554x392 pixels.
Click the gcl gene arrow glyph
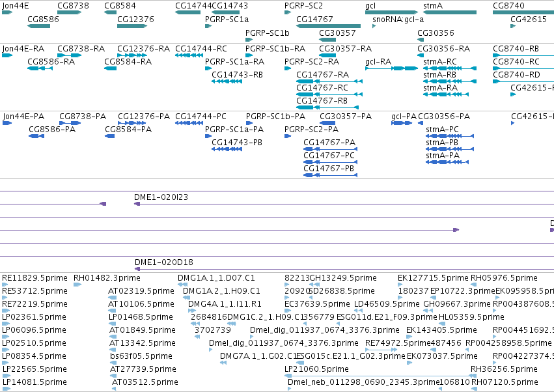click(391, 12)
